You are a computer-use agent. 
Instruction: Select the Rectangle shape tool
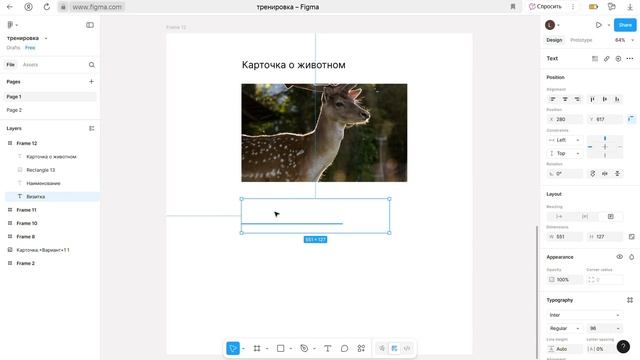coord(280,348)
